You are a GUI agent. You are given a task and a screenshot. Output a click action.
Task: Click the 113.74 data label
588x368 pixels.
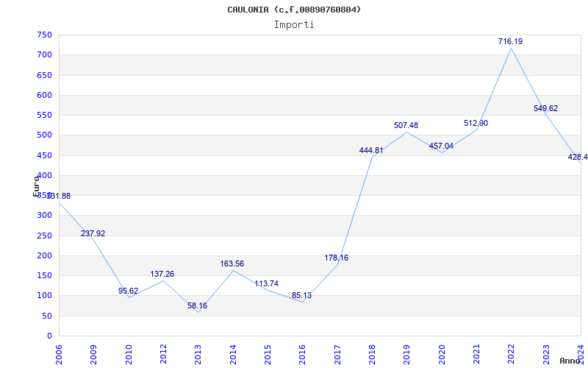coord(267,284)
